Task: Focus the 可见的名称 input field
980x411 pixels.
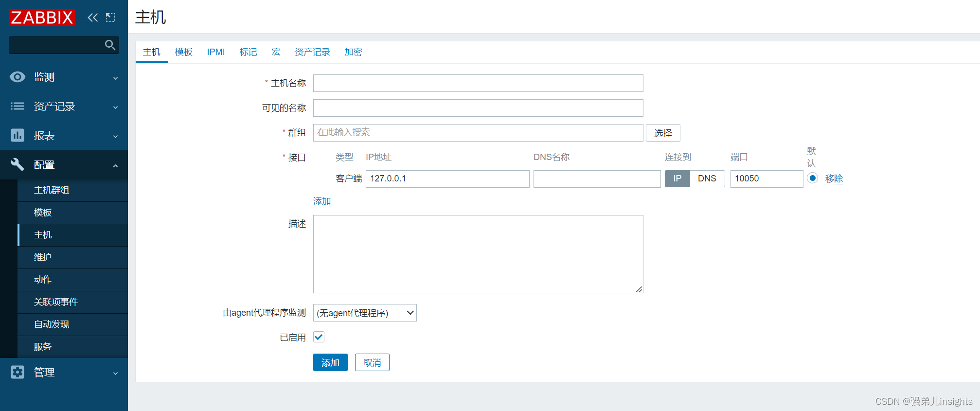Action: tap(478, 108)
